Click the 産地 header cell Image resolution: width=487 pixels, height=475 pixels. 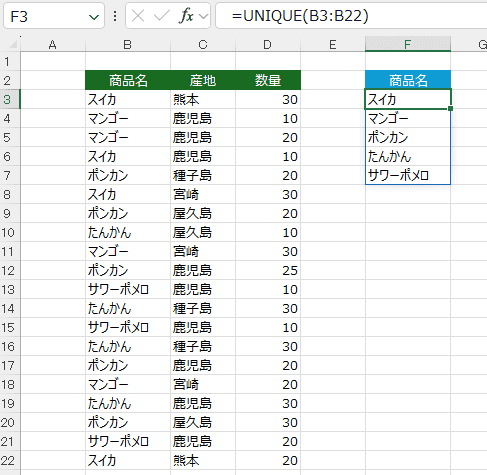(203, 80)
